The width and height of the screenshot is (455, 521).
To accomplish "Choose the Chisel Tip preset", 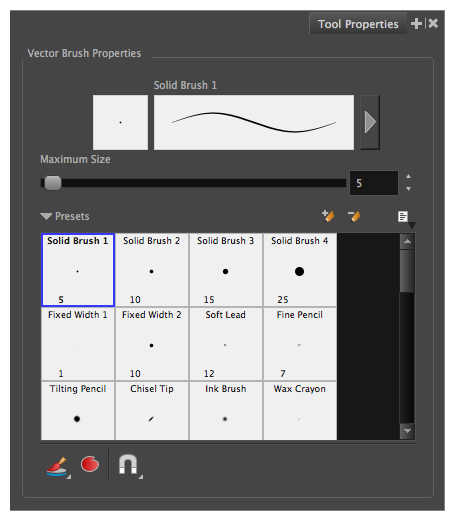I will pos(152,411).
